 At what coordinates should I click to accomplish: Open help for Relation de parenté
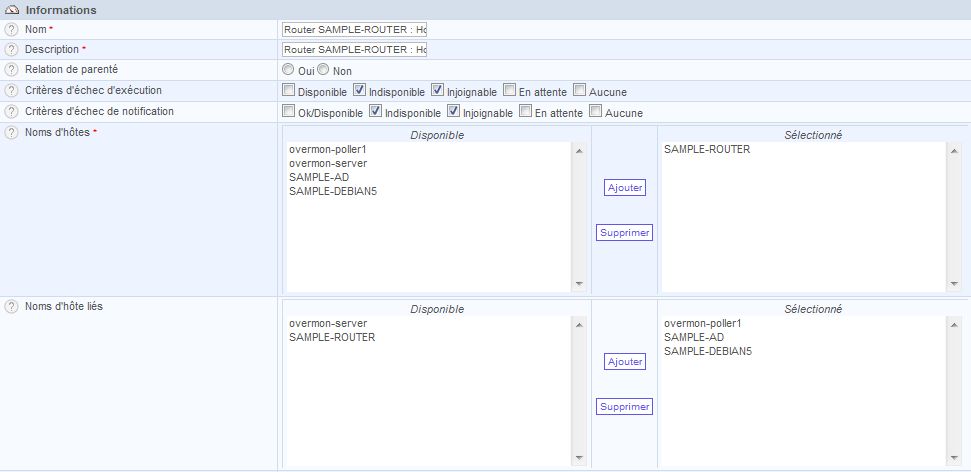12,70
